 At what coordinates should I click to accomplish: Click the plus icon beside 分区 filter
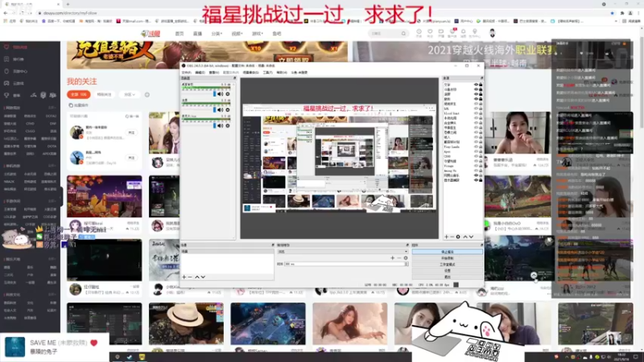click(x=147, y=95)
